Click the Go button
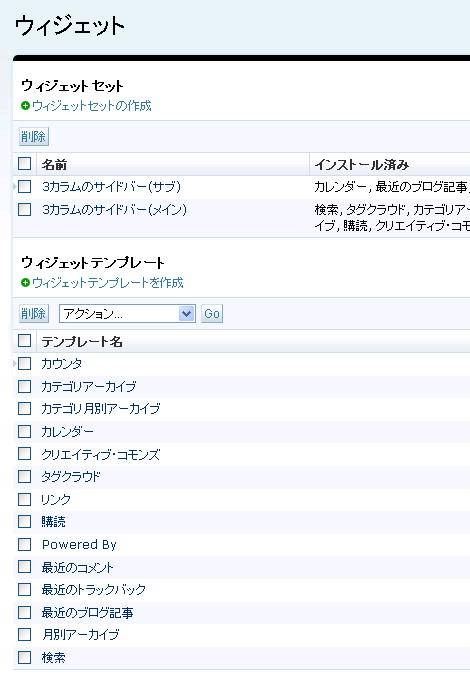470x679 pixels. coord(212,314)
